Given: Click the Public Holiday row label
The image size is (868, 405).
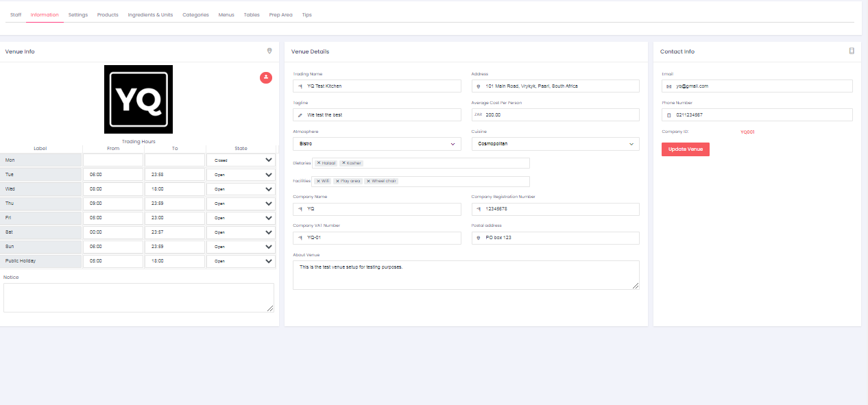Looking at the screenshot, I should (x=21, y=260).
